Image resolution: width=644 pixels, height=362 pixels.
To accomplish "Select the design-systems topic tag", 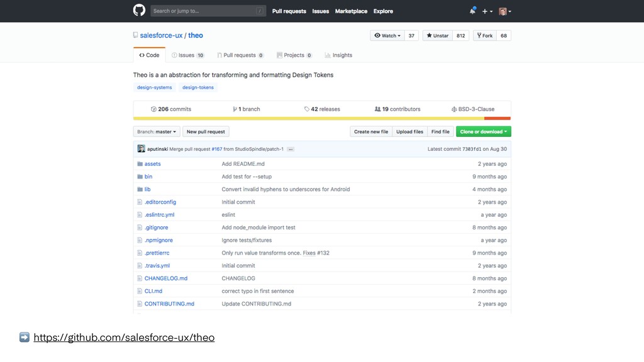I will coord(155,87).
